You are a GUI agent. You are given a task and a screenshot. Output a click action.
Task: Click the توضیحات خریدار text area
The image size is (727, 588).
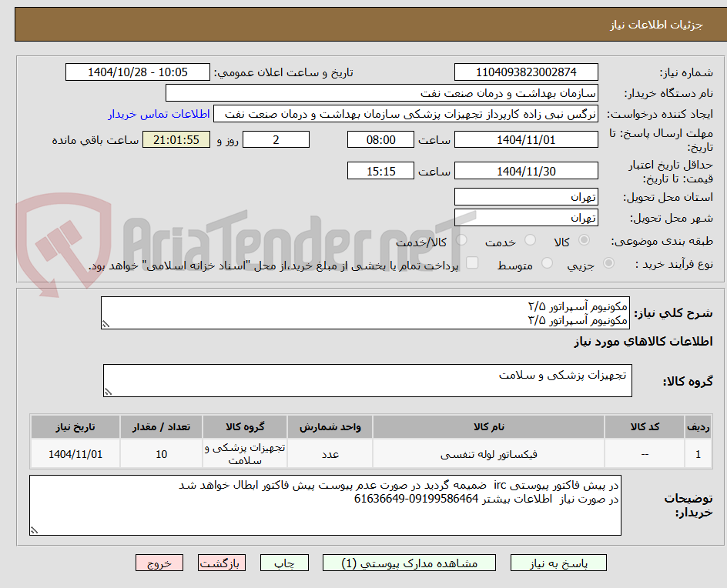click(x=325, y=505)
